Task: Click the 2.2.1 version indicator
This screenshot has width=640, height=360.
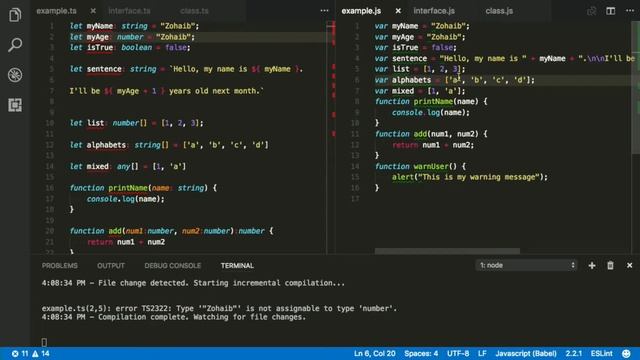Action: click(573, 353)
